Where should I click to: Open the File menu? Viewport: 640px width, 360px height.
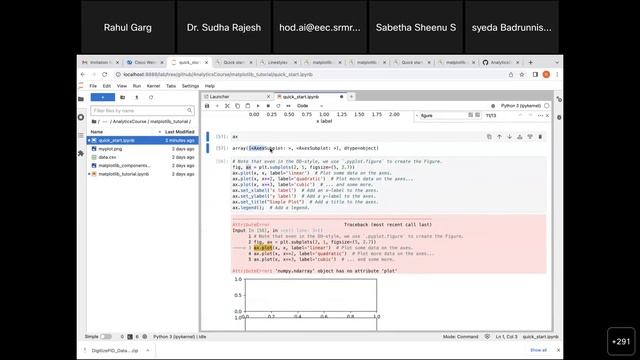click(x=93, y=86)
